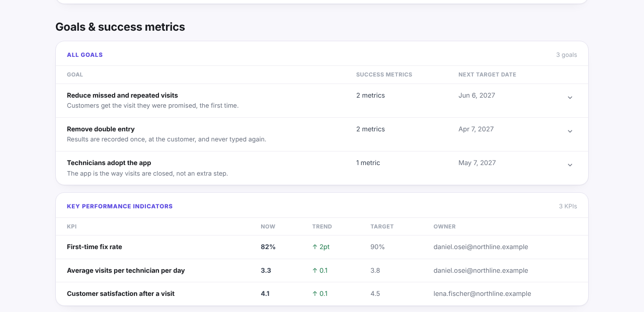Click the trend 0.1 for average visits row
644x312 pixels.
tap(320, 270)
